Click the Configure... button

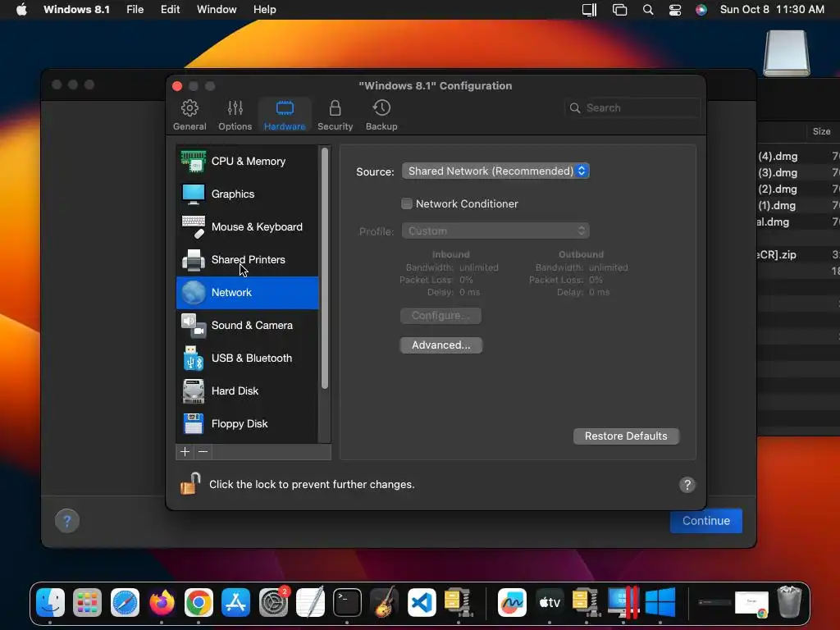coord(441,316)
